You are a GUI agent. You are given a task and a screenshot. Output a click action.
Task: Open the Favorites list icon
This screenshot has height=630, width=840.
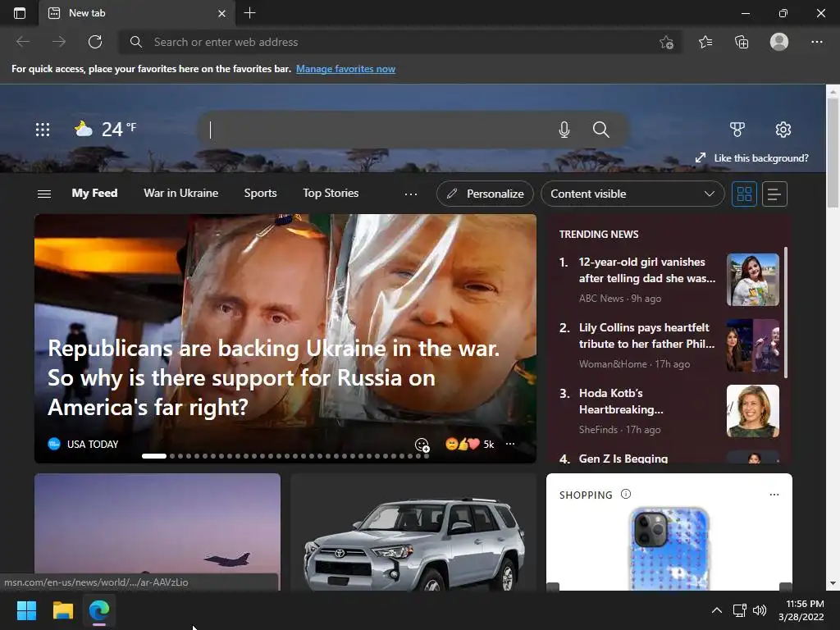coord(705,42)
